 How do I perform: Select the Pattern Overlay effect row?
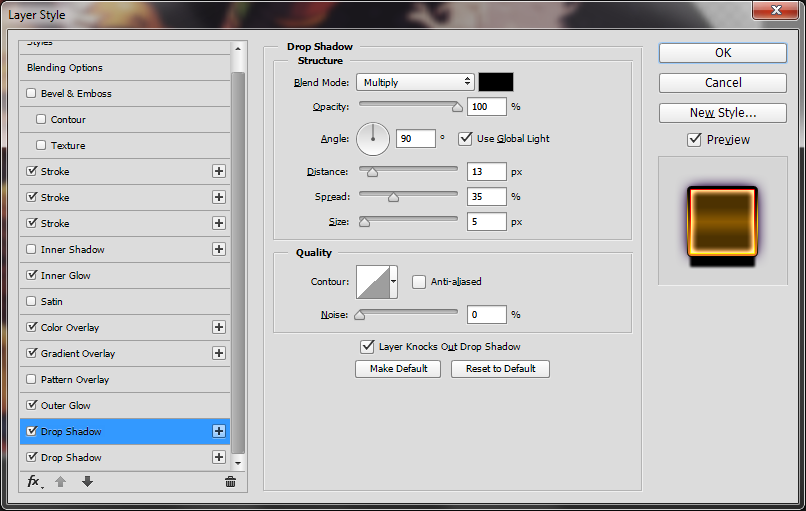point(125,379)
